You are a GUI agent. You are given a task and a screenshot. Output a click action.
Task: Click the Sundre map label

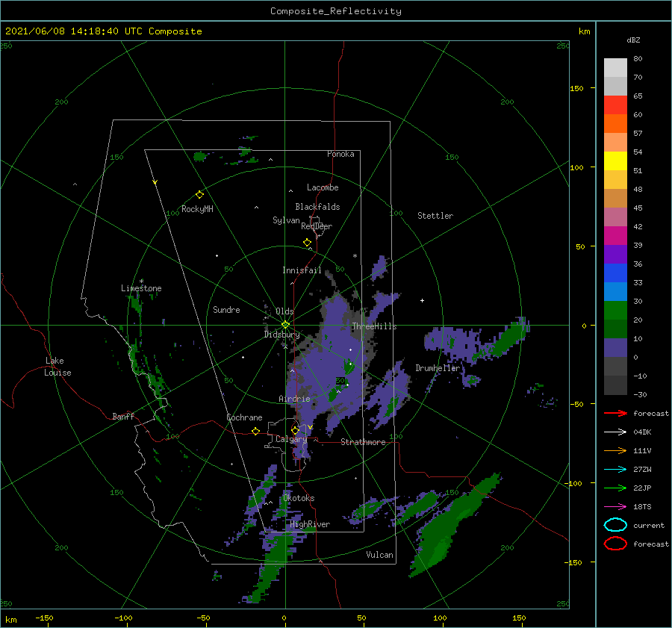point(227,309)
